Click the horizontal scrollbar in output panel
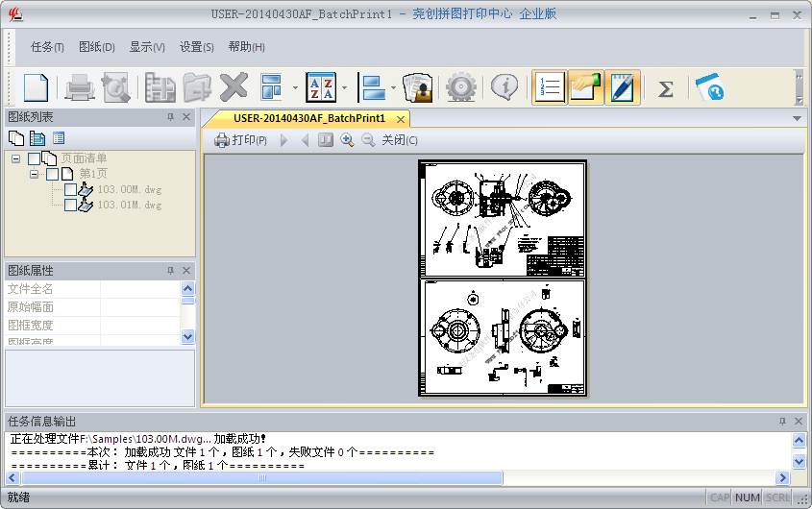The height and width of the screenshot is (509, 812). (x=259, y=477)
